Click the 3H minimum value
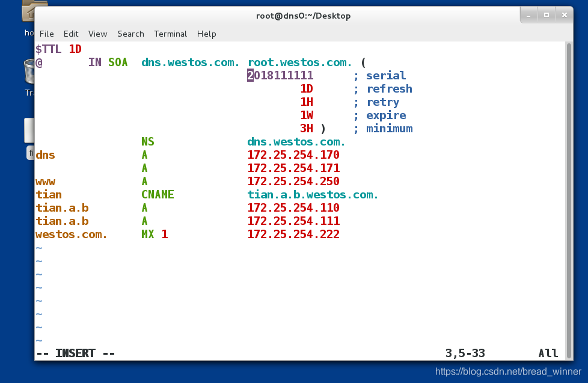 (x=307, y=129)
